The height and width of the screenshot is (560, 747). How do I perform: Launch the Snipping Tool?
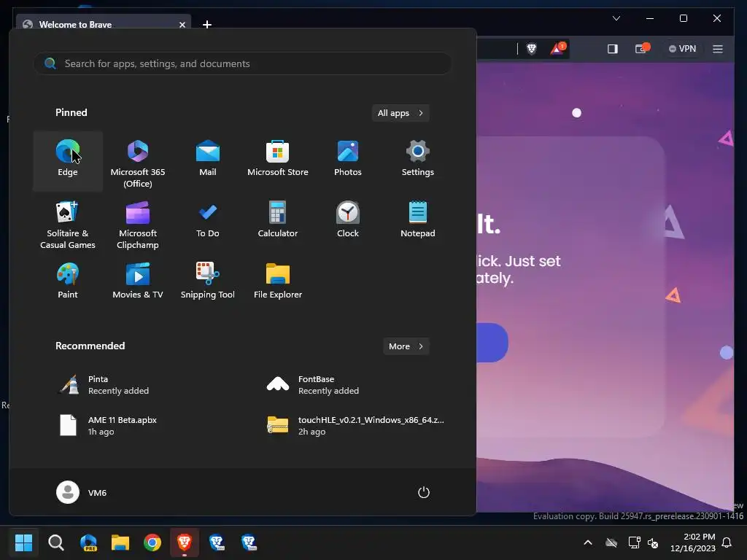pyautogui.click(x=208, y=282)
